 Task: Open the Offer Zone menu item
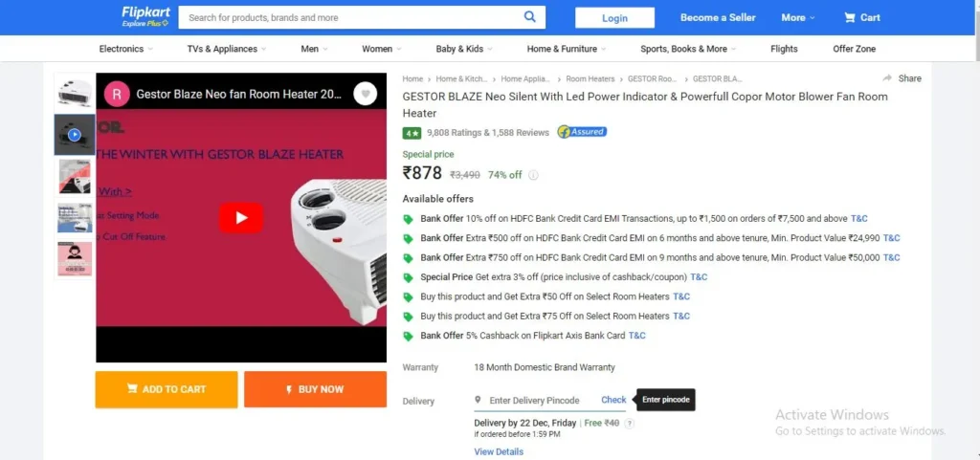pos(854,49)
